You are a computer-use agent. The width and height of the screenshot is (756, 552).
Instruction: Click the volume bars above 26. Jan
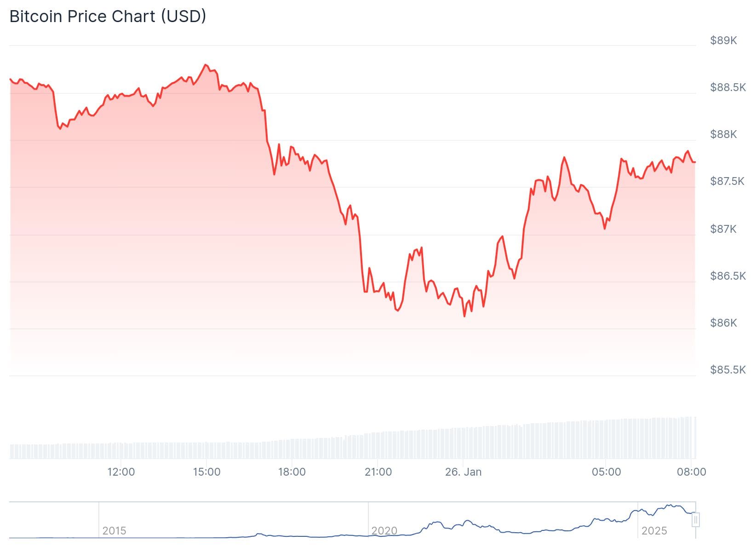pyautogui.click(x=463, y=443)
